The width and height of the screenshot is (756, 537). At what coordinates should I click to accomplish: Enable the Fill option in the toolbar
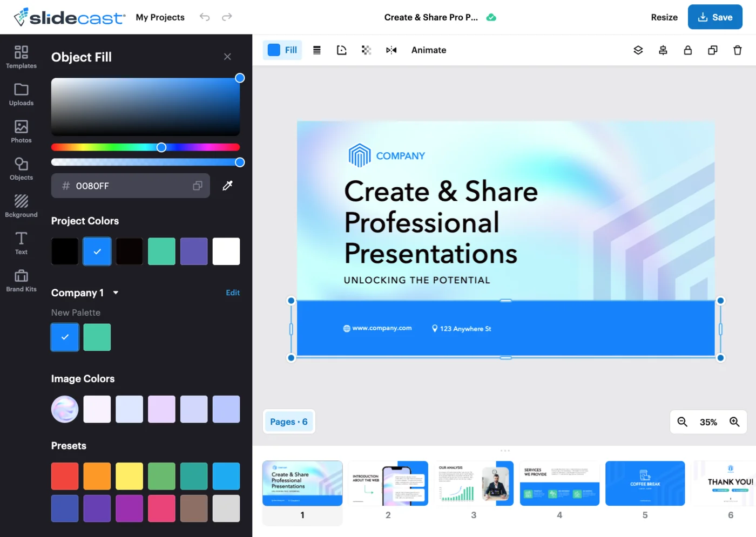(x=282, y=50)
